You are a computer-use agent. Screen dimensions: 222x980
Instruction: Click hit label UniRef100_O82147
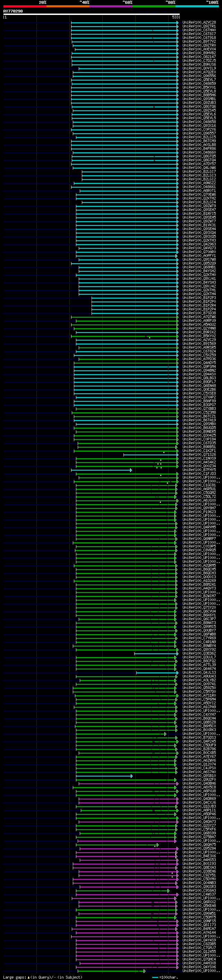199,57
